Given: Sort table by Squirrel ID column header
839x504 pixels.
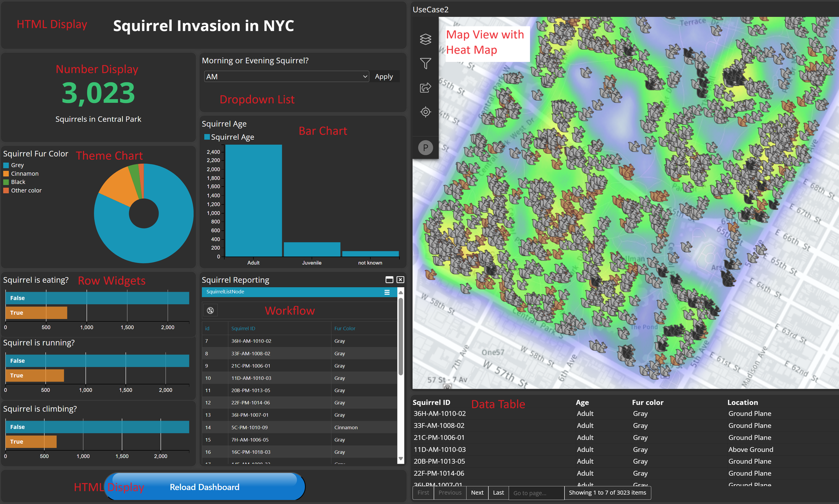Looking at the screenshot, I should click(431, 403).
